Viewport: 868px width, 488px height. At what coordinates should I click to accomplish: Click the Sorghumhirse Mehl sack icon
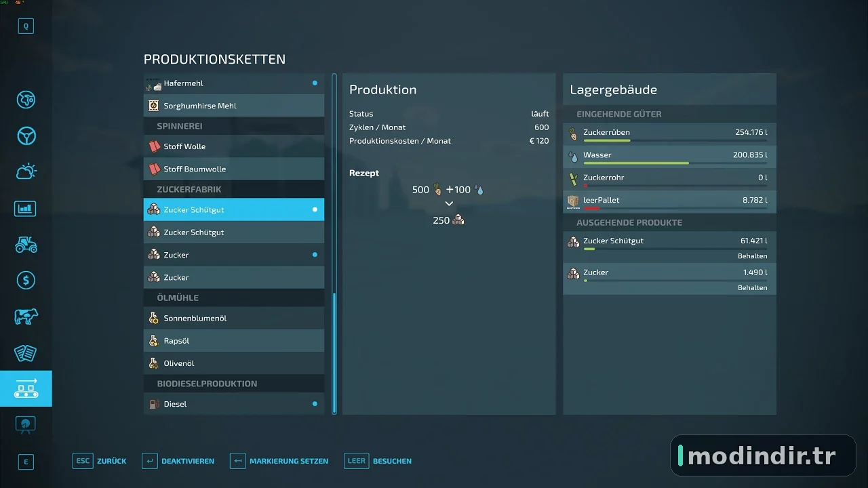[154, 106]
